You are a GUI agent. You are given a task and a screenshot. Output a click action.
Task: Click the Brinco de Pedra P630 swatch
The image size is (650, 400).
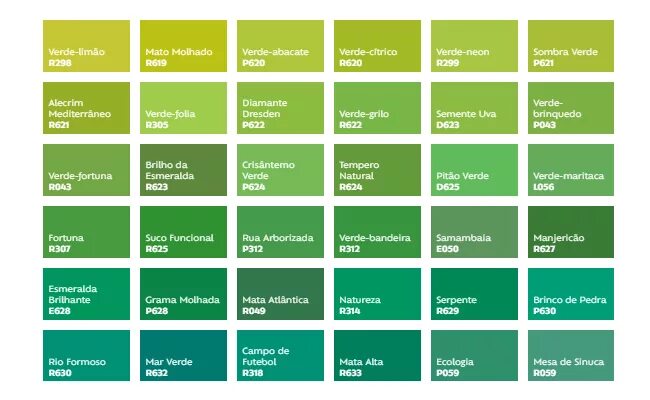[x=571, y=294]
